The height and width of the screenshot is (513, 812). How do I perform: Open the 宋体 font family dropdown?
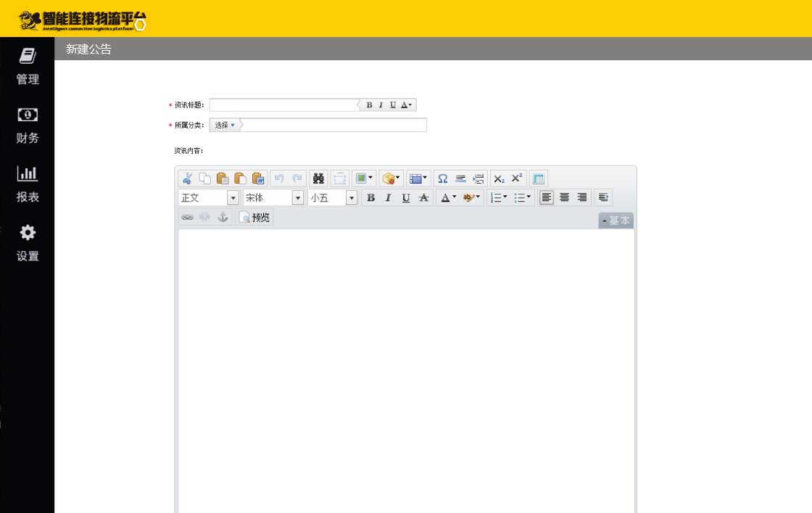tap(297, 198)
